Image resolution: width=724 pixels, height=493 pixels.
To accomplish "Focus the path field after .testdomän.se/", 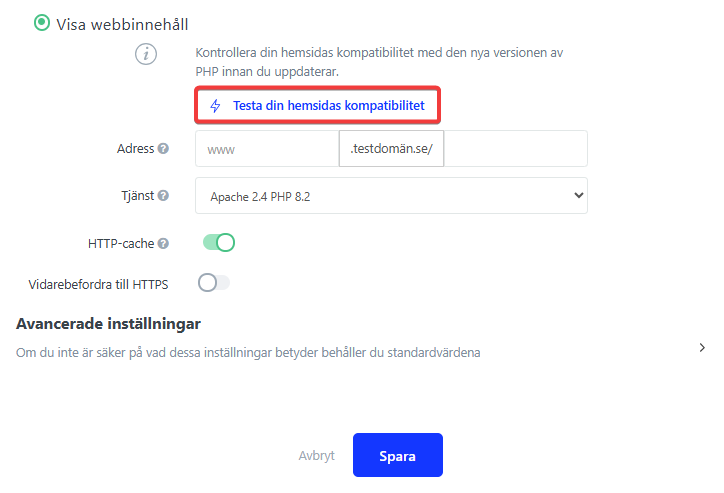I will pos(517,149).
